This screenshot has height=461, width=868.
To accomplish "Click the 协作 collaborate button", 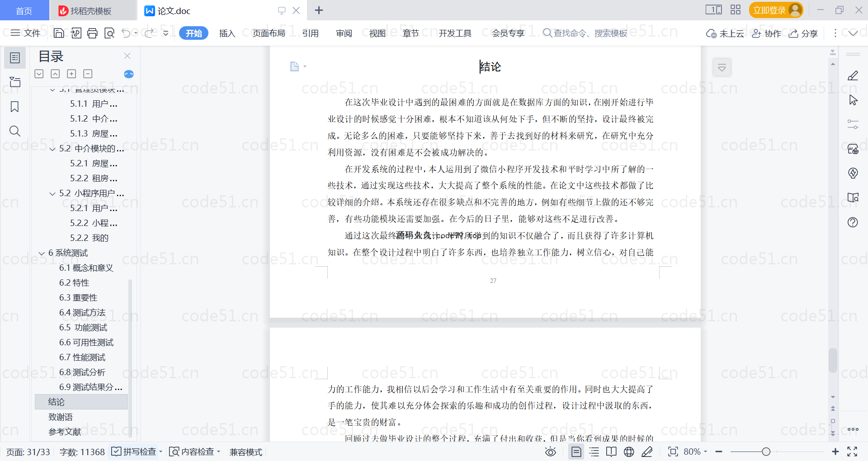I will [x=767, y=33].
